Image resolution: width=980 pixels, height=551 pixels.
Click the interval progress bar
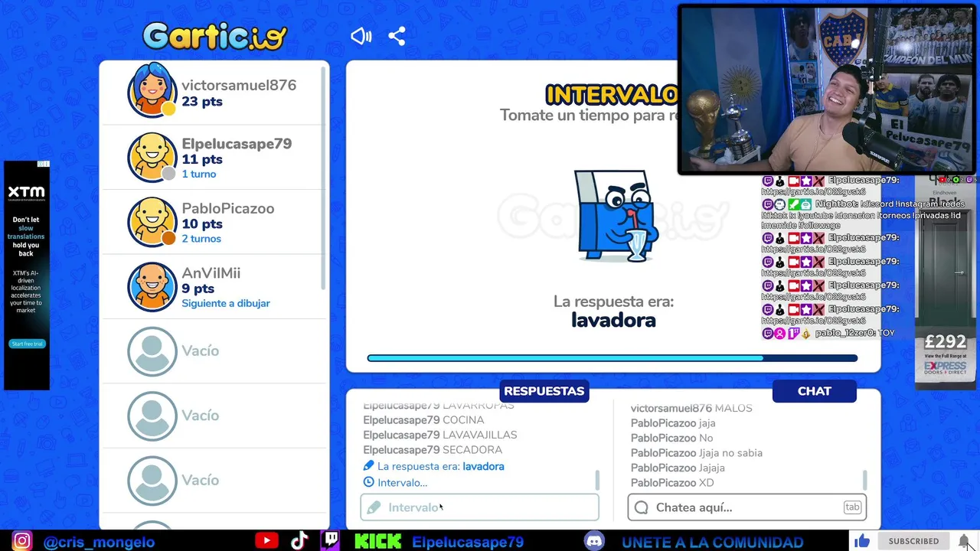612,358
